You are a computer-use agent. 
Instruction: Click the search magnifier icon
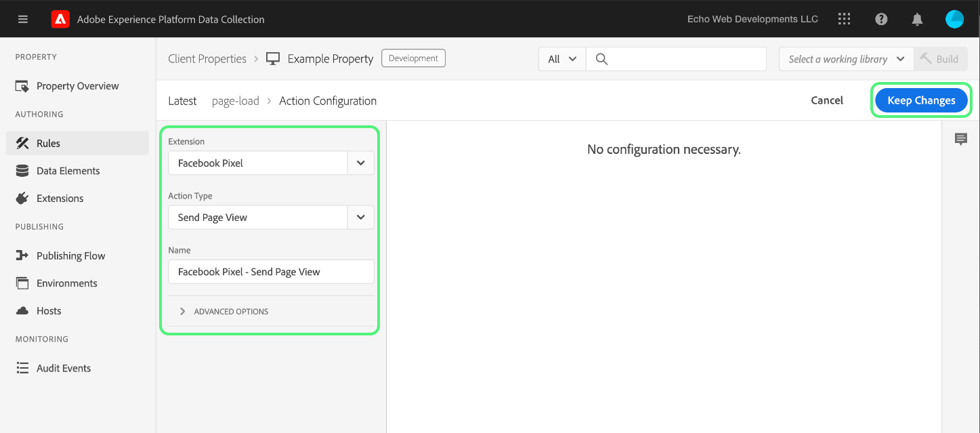click(601, 59)
